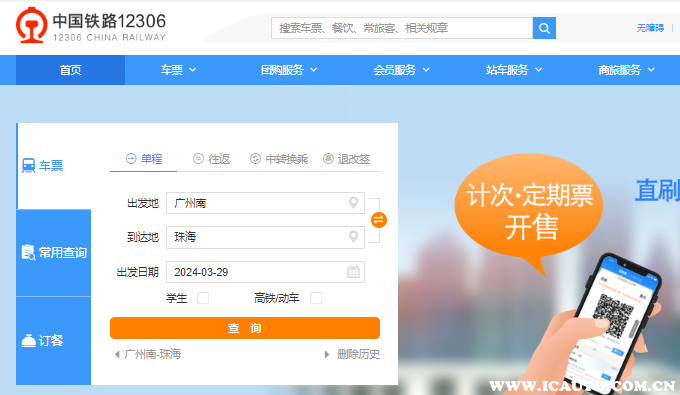680x395 pixels.
Task: Click the 中转换乘 transfer icon
Action: [255, 159]
